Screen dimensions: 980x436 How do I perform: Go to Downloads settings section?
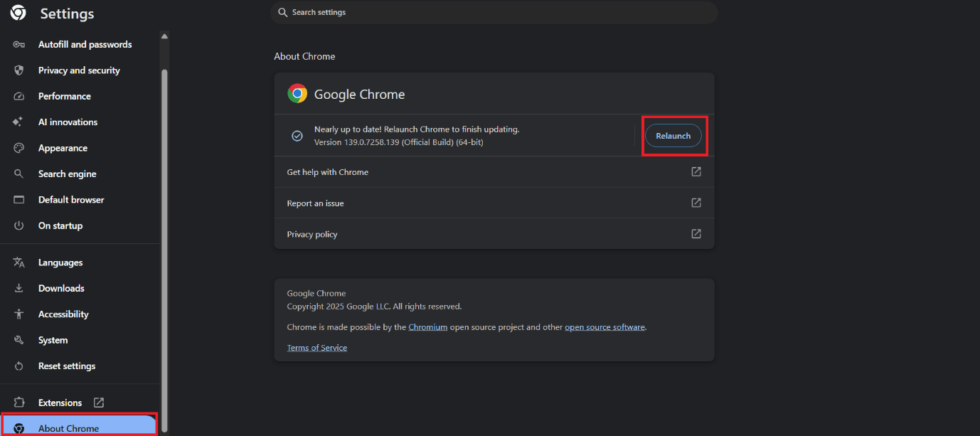pos(61,288)
